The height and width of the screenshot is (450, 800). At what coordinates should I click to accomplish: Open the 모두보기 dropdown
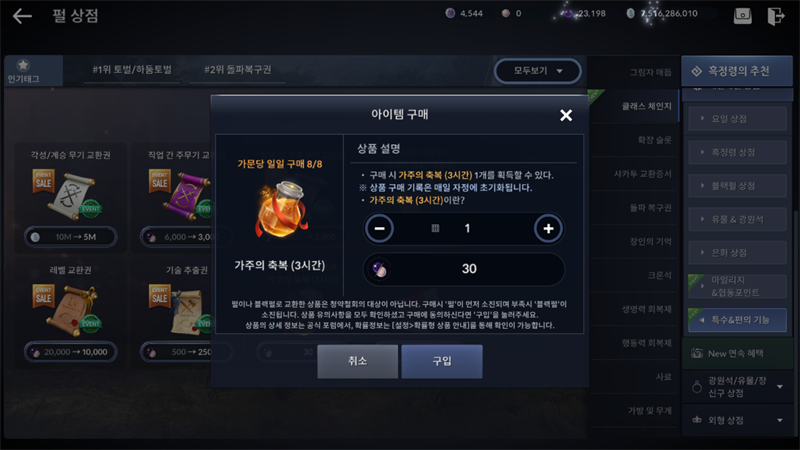537,70
